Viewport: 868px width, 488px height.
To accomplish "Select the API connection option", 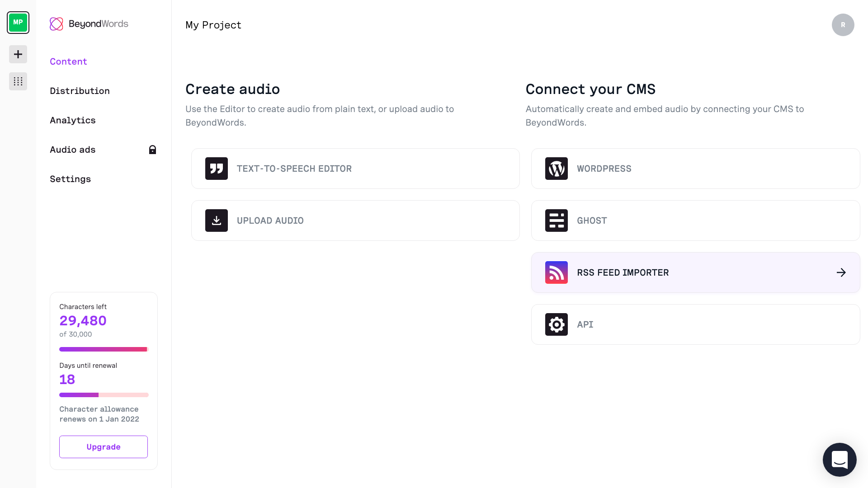I will [x=696, y=324].
